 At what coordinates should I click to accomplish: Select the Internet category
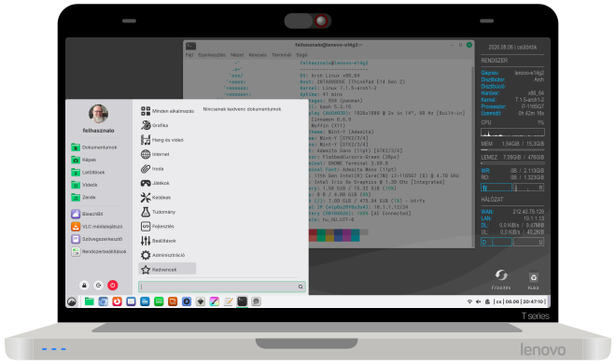click(167, 154)
